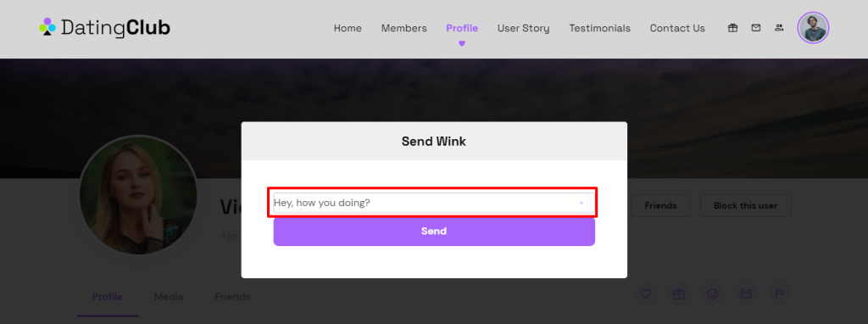The height and width of the screenshot is (324, 868).
Task: Click the heart icon on the profile
Action: point(645,294)
